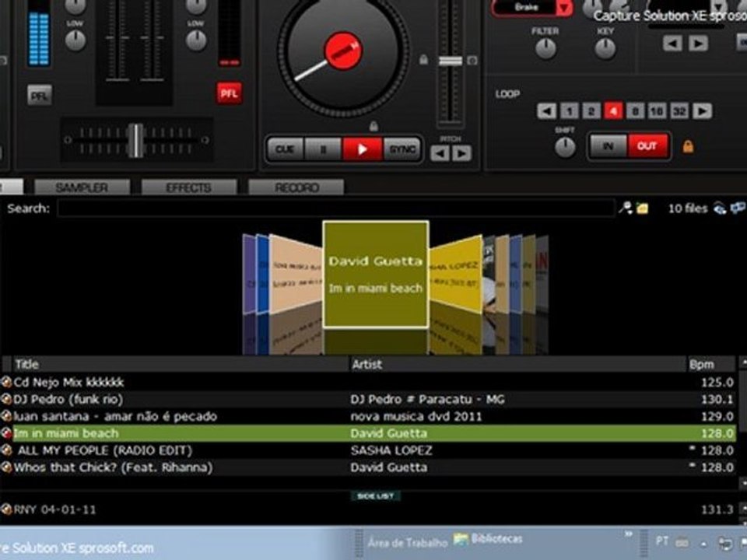
Task: Sort by the Title column header
Action: (x=181, y=364)
